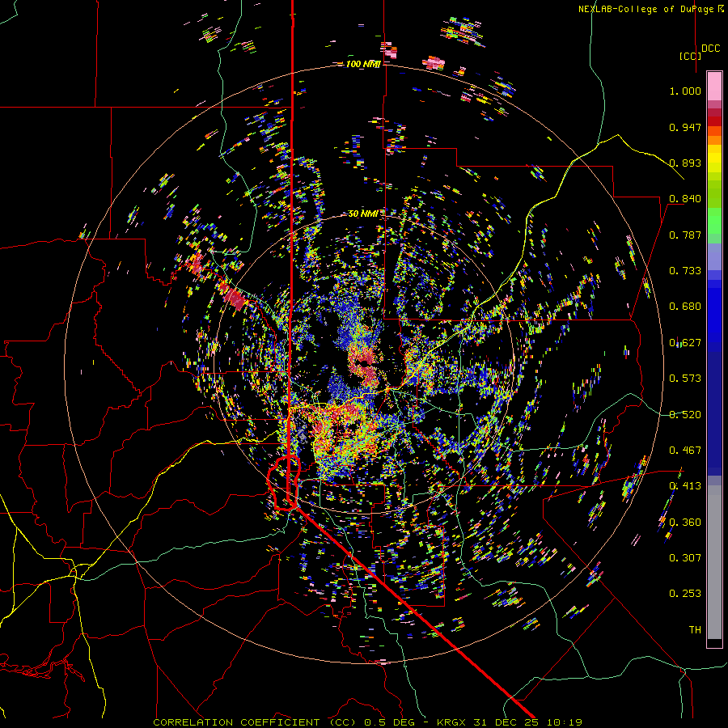Click the TH threshold label on scale
Viewport: 728px width, 728px height.
695,630
